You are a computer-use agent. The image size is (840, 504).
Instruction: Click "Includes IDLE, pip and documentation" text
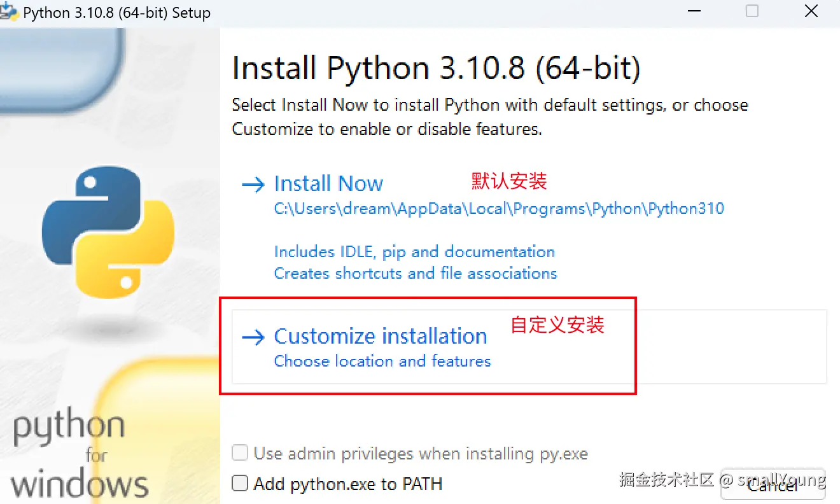coord(414,251)
